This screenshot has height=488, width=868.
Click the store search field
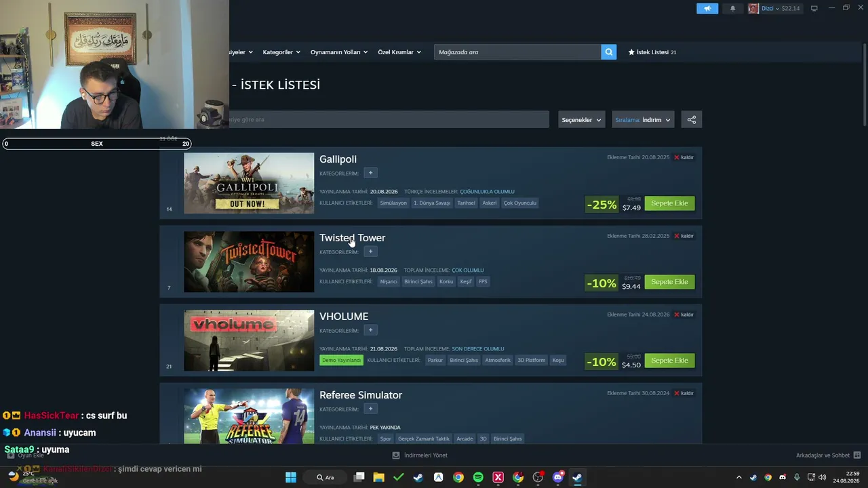click(x=517, y=52)
